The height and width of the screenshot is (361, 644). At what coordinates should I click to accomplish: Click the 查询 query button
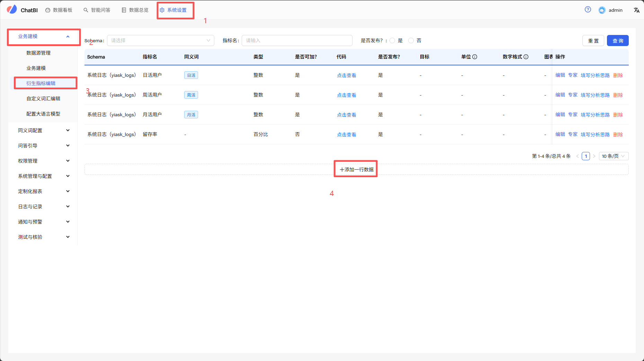(x=618, y=40)
